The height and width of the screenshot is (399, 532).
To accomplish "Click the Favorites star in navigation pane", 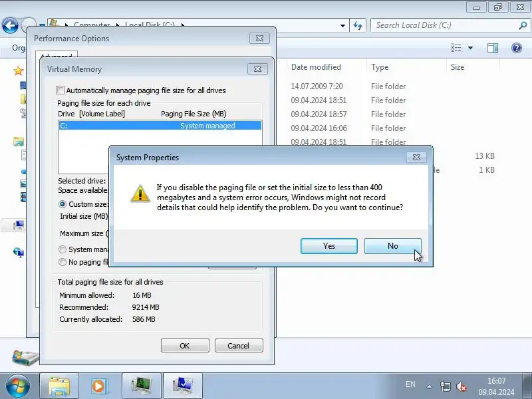I will coord(19,71).
